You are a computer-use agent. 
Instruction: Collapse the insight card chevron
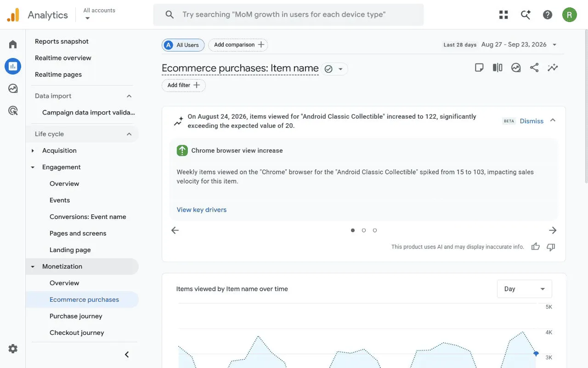pyautogui.click(x=553, y=121)
